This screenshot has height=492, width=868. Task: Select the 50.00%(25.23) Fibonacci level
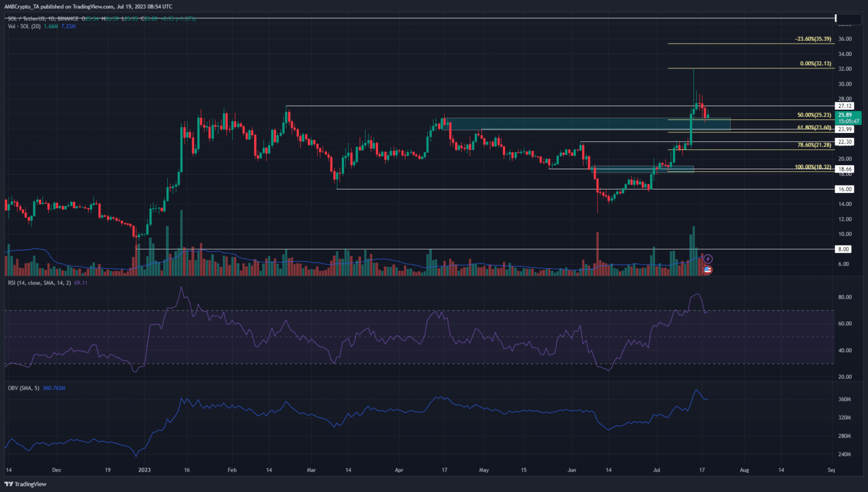tap(814, 115)
